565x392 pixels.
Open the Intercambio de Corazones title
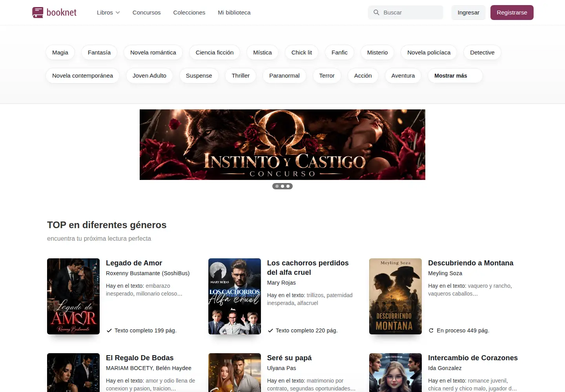point(473,358)
